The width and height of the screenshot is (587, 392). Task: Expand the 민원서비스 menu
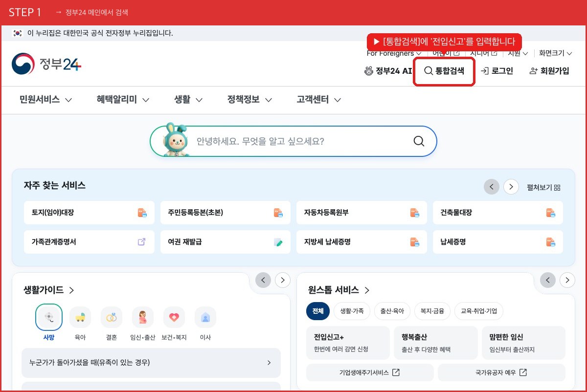[46, 99]
